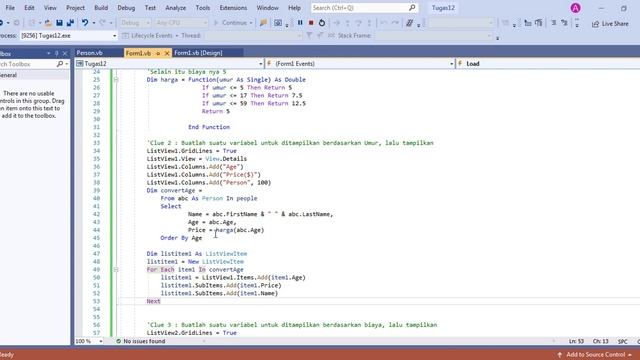Open the Project menu
This screenshot has width=640, height=360.
[x=76, y=8]
